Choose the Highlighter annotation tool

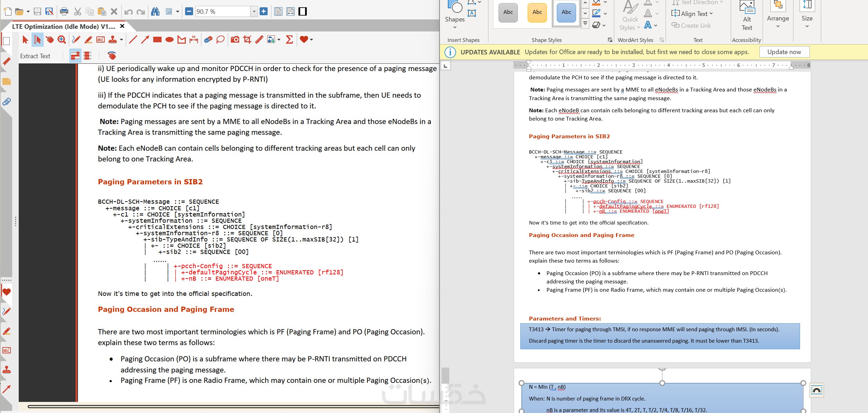[x=88, y=39]
